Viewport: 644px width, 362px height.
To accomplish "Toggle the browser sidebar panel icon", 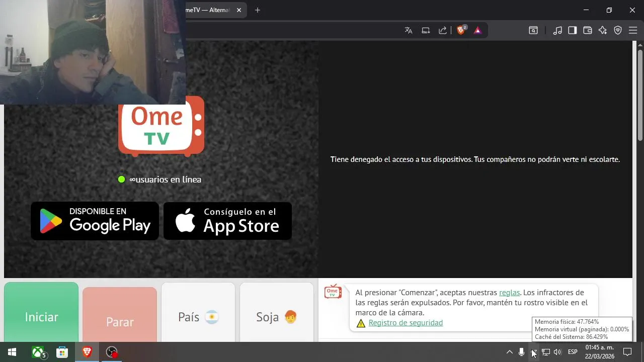I will pyautogui.click(x=573, y=30).
